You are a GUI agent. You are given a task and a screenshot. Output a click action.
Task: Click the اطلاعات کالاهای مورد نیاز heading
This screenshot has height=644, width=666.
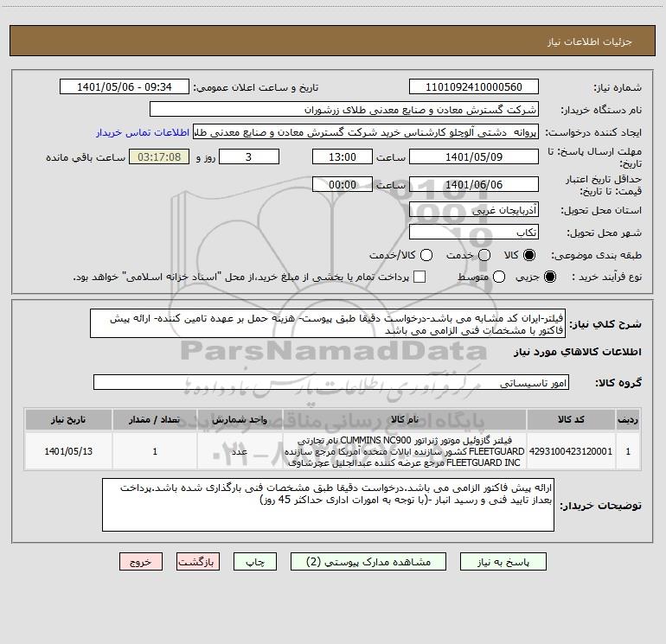(577, 352)
